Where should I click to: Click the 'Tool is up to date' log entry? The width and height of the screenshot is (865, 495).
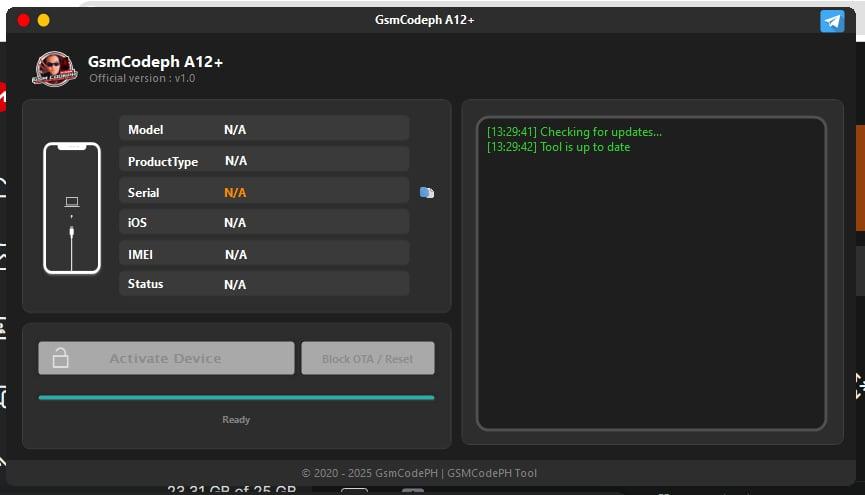point(558,147)
